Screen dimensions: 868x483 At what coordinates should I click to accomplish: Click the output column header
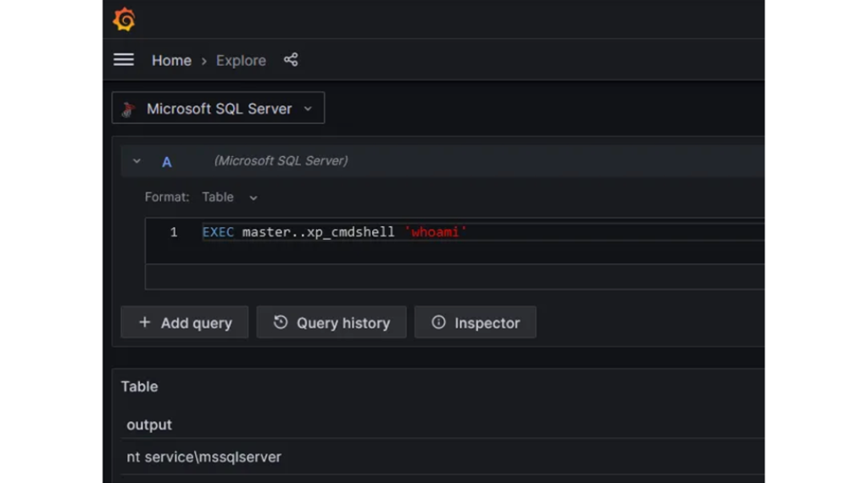click(x=149, y=425)
